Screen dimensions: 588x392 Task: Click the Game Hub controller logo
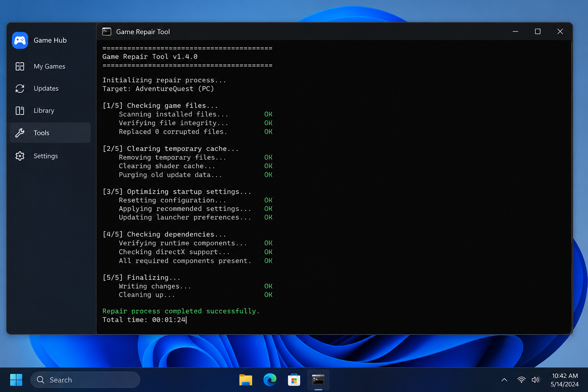20,40
